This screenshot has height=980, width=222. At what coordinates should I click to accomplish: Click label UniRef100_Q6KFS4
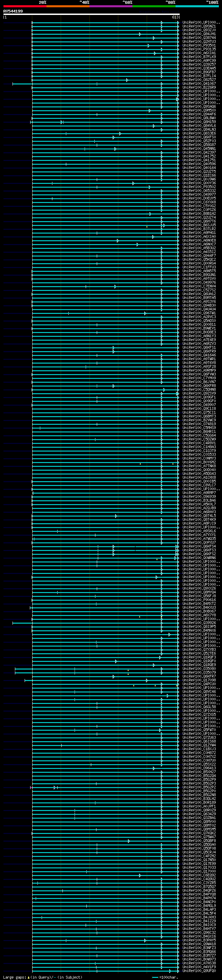coord(199,546)
